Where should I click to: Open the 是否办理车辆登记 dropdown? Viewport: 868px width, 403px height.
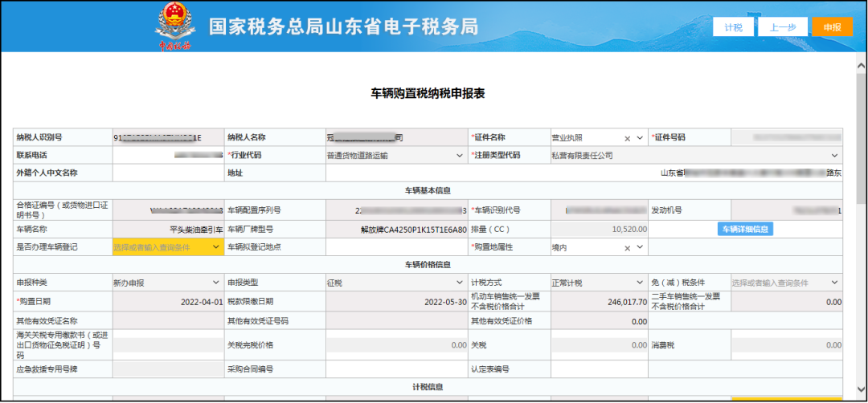(x=168, y=247)
